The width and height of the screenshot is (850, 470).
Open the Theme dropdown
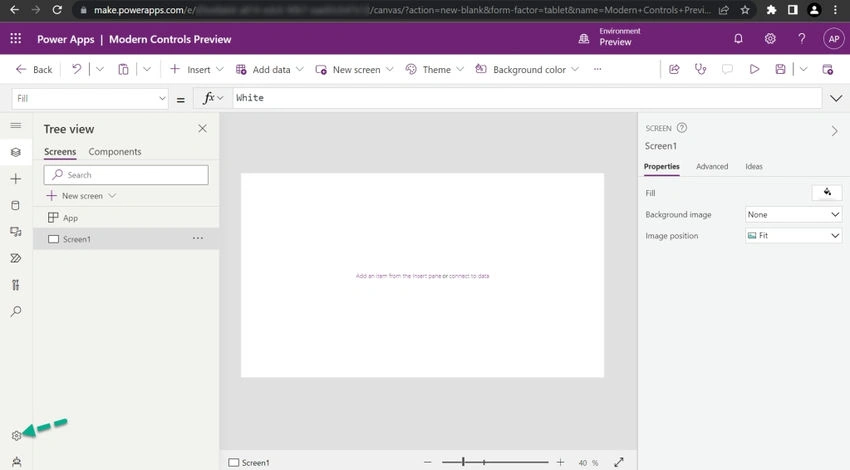[435, 69]
